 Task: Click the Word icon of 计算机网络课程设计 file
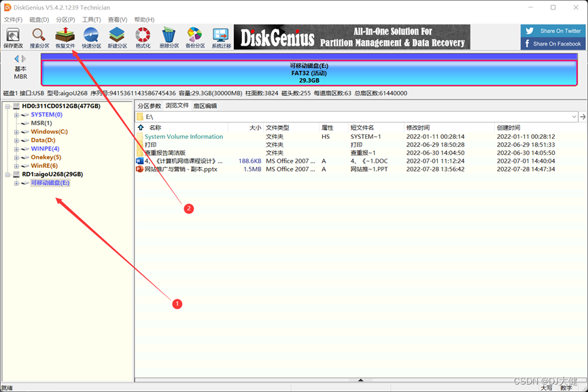pos(139,161)
